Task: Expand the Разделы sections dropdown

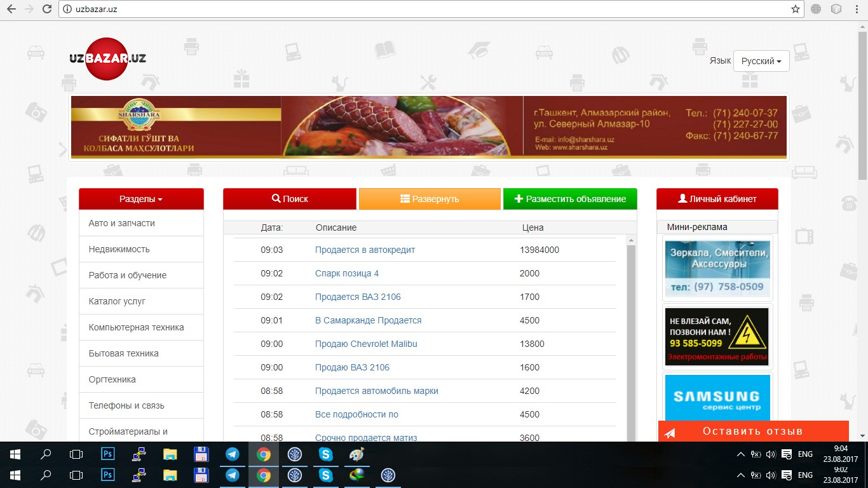Action: tap(141, 199)
